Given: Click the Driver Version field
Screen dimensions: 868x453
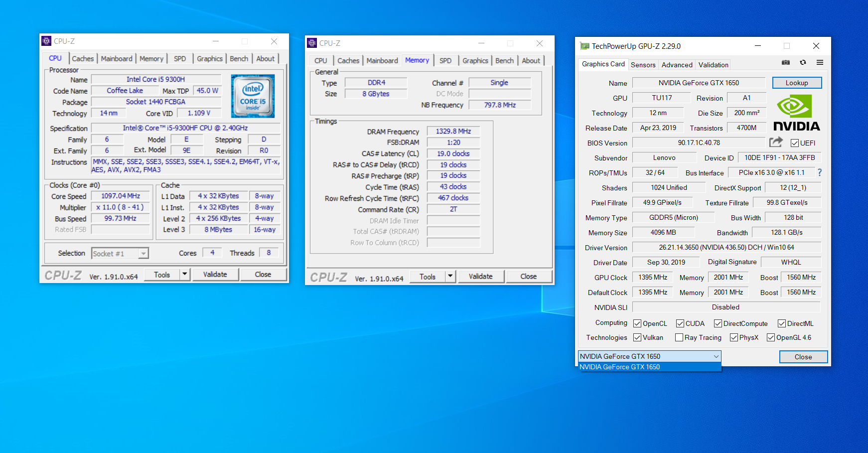Looking at the screenshot, I should pyautogui.click(x=726, y=247).
